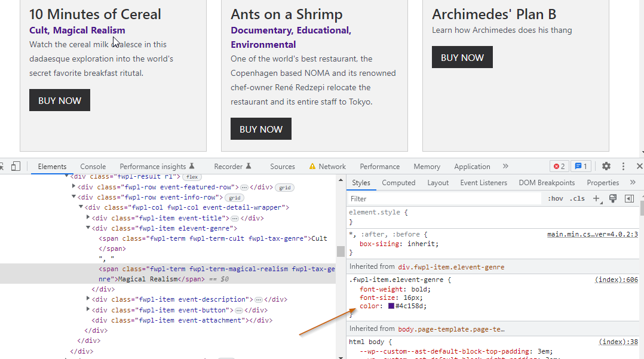Click grid badge on event-info-row

(x=235, y=198)
